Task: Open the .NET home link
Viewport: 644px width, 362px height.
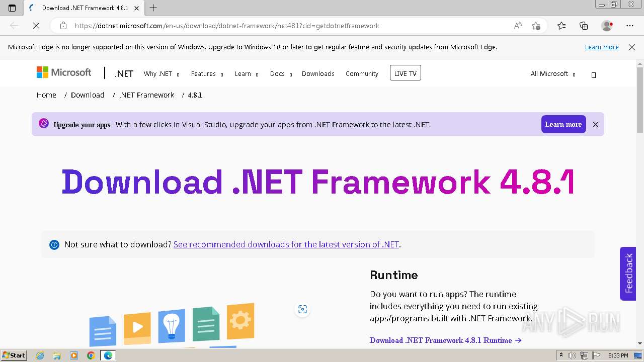Action: (124, 73)
